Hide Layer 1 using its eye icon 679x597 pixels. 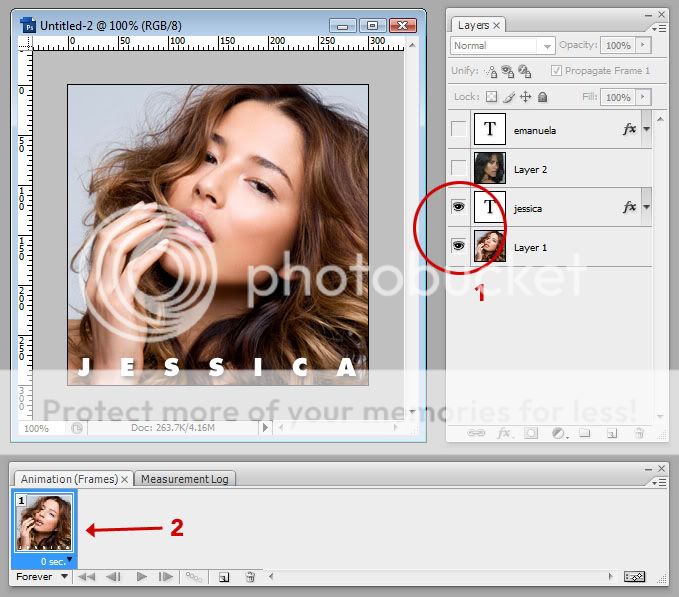pos(459,246)
